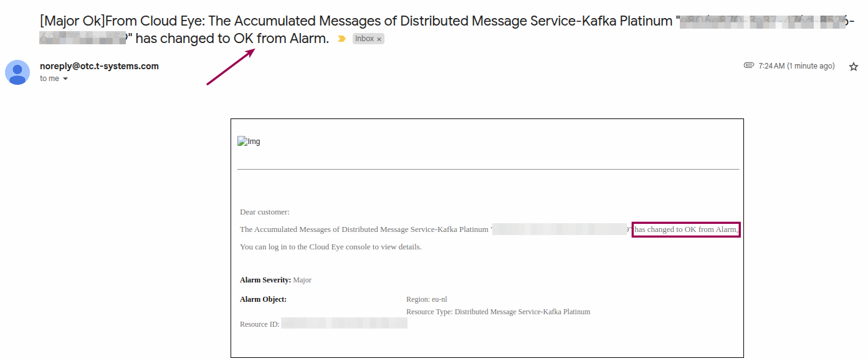Click the blurred Resource ID value
868x361 pixels.
(344, 323)
